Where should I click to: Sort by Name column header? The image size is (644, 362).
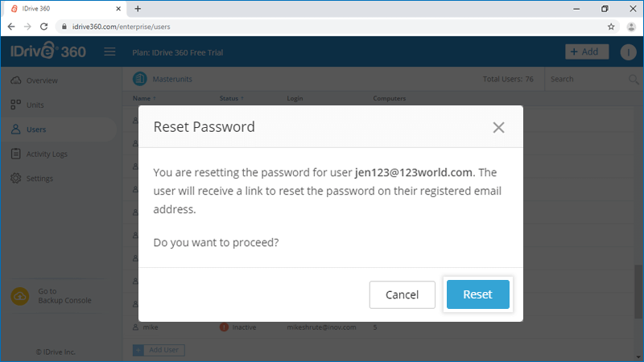[x=144, y=98]
